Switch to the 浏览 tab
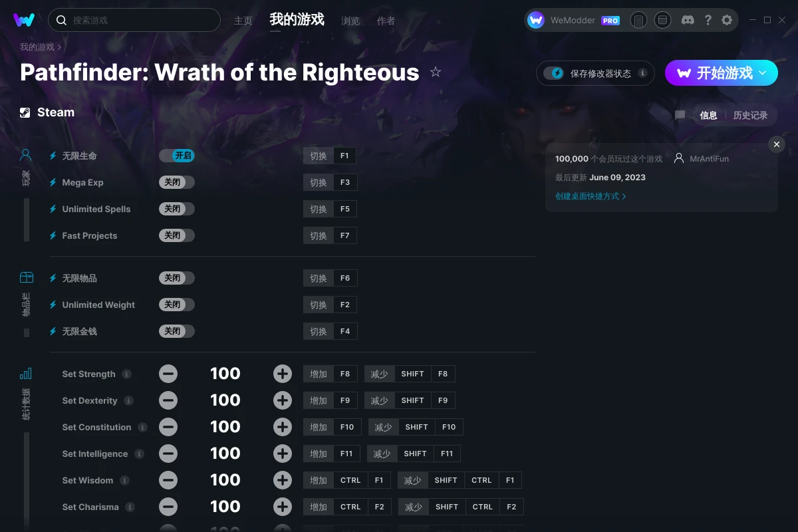This screenshot has height=532, width=798. click(x=350, y=21)
